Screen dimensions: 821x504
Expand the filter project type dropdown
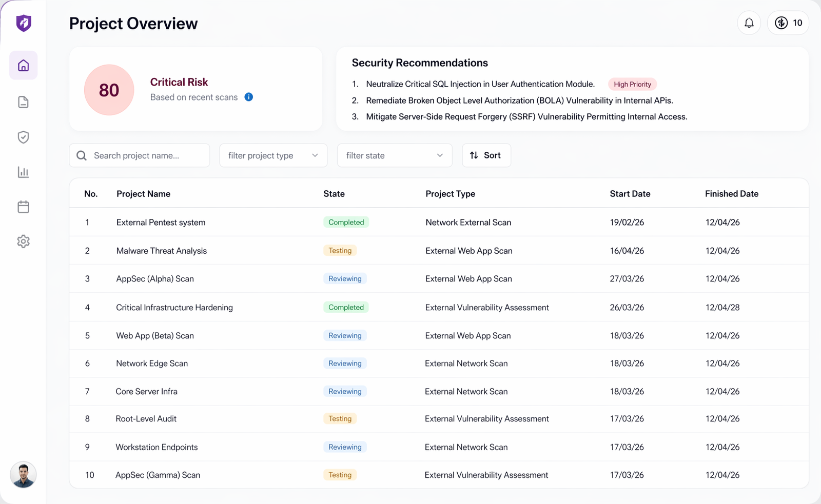coord(273,155)
